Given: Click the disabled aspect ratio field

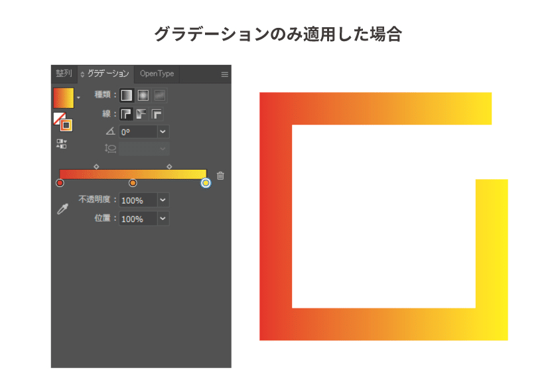Looking at the screenshot, I should click(x=145, y=149).
